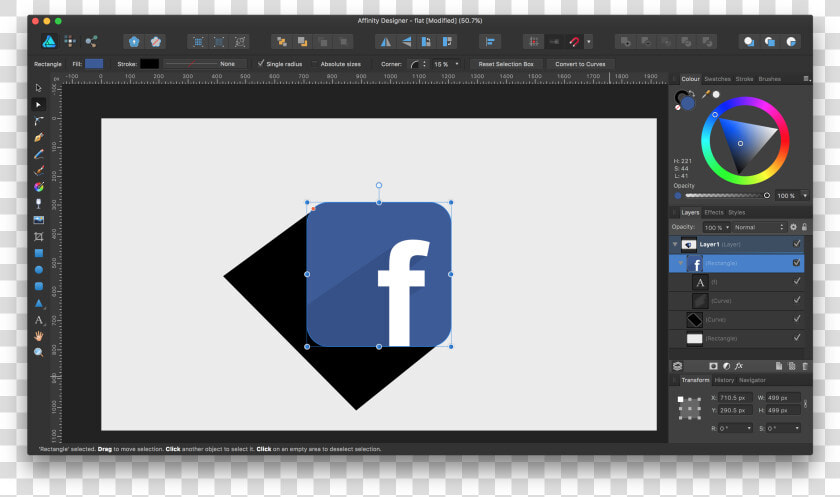Viewport: 840px width, 497px height.
Task: Hide the selected Rectangle f layer
Action: 797,262
